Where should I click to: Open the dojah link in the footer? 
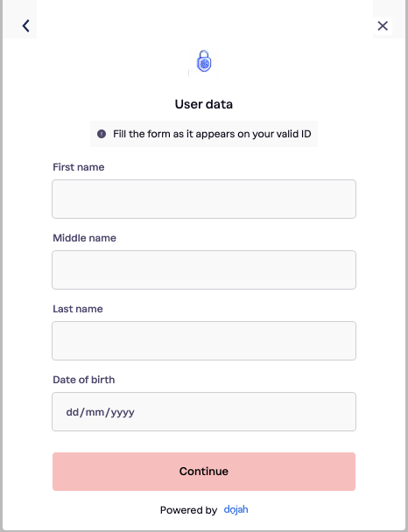(x=236, y=509)
